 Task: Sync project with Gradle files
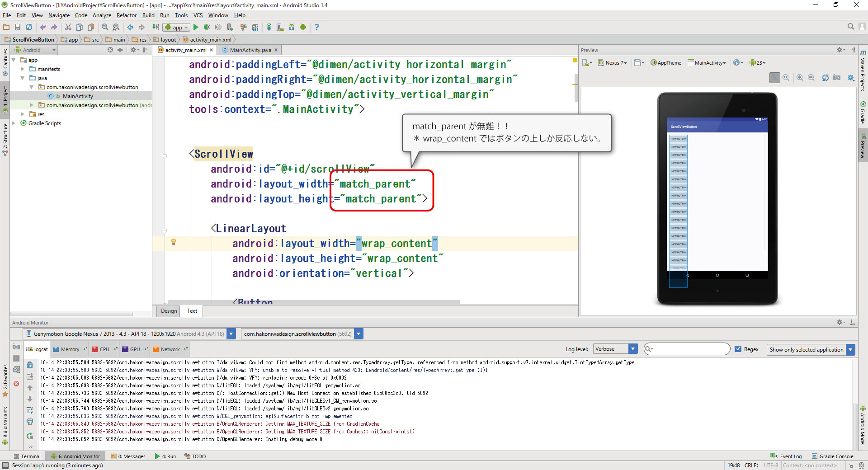pos(269,27)
